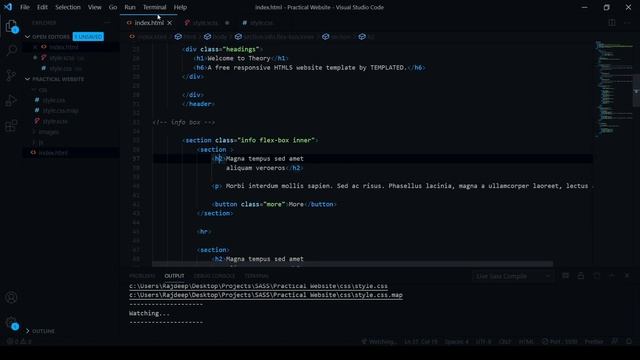640x360 pixels.
Task: Clear the output panel
Action: [x=565, y=276]
